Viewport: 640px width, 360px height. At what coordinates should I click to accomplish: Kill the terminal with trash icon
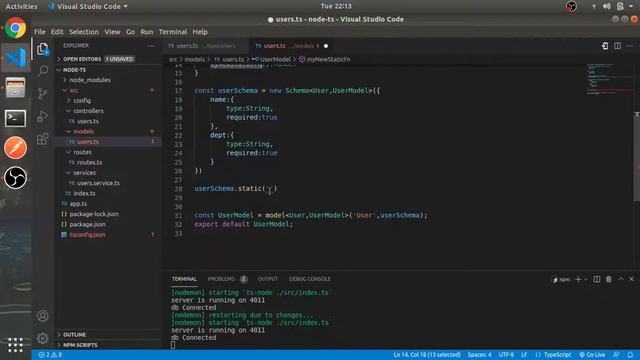[x=609, y=279]
